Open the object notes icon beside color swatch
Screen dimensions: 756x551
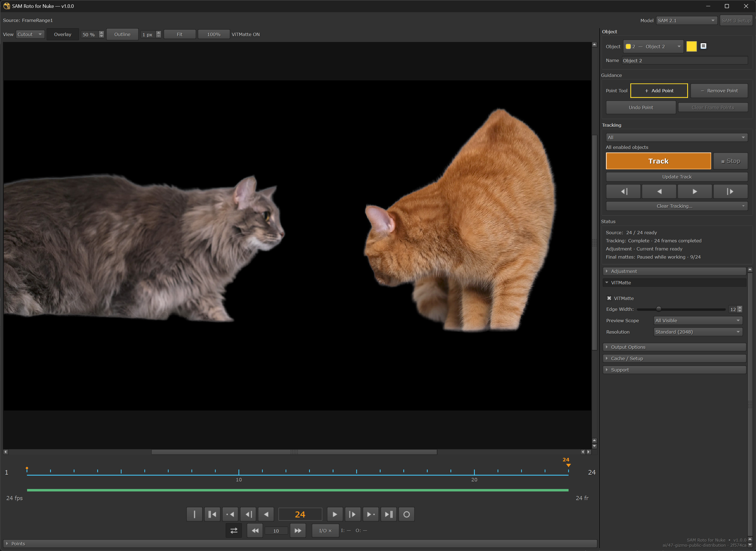[703, 46]
